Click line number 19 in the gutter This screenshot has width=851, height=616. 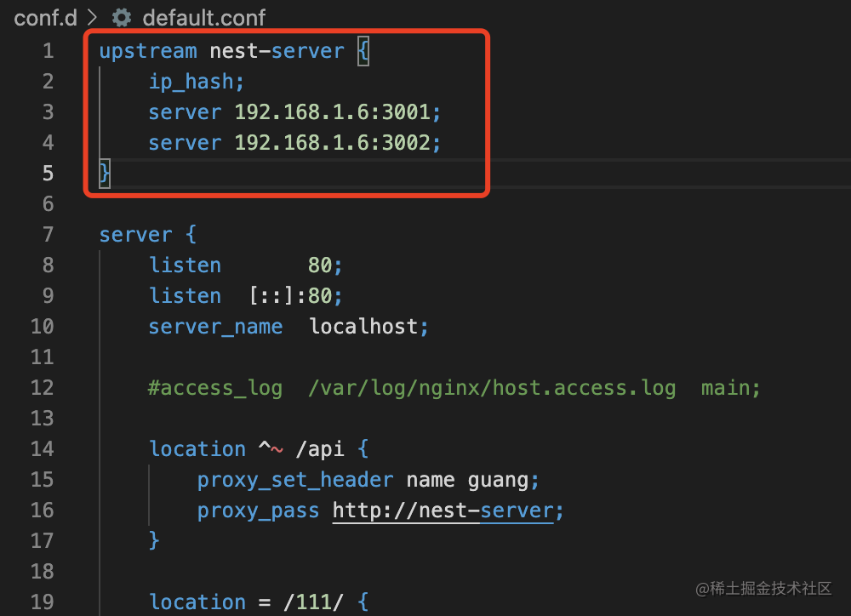43,602
